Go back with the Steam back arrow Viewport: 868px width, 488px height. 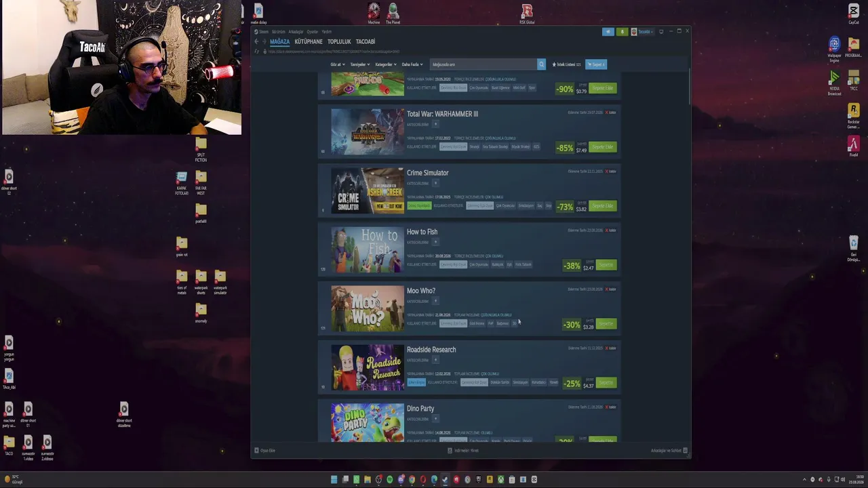pyautogui.click(x=256, y=41)
